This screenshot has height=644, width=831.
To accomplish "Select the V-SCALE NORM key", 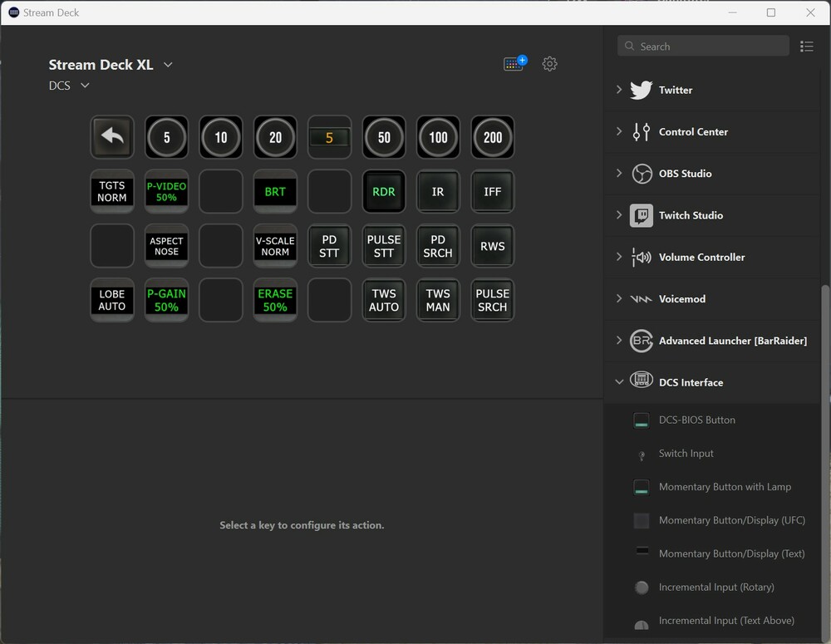I will pos(275,246).
